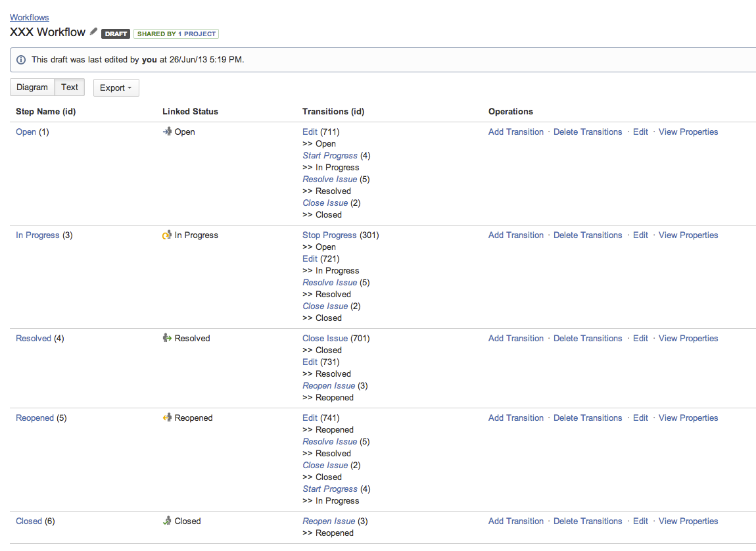Edit the Open step in Operations
Image resolution: width=756 pixels, height=551 pixels.
(640, 132)
